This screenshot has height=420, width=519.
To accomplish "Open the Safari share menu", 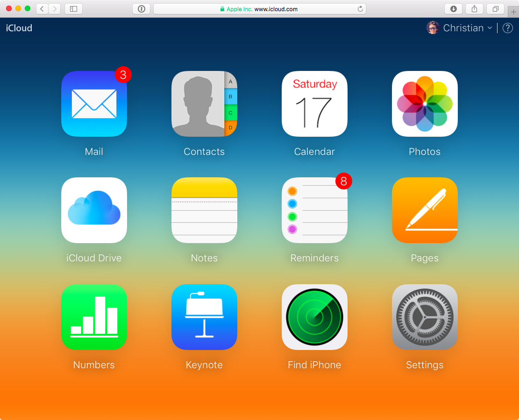I will (x=474, y=9).
